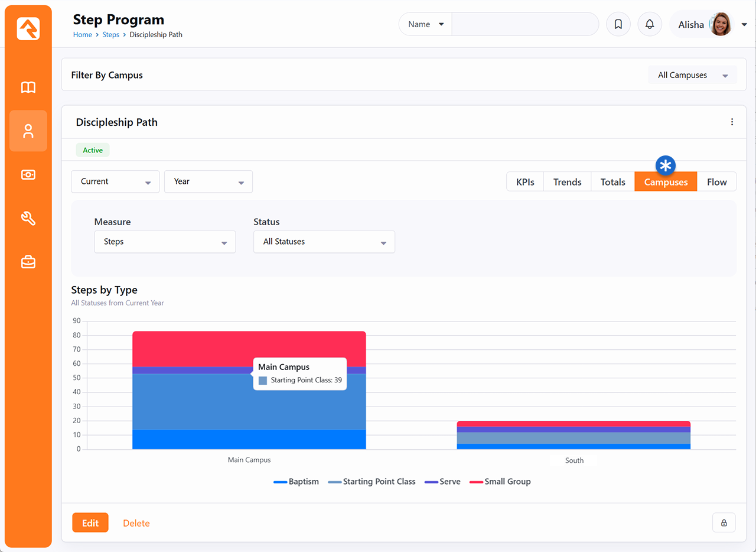Image resolution: width=756 pixels, height=552 pixels.
Task: Open the notifications bell icon
Action: coord(650,25)
